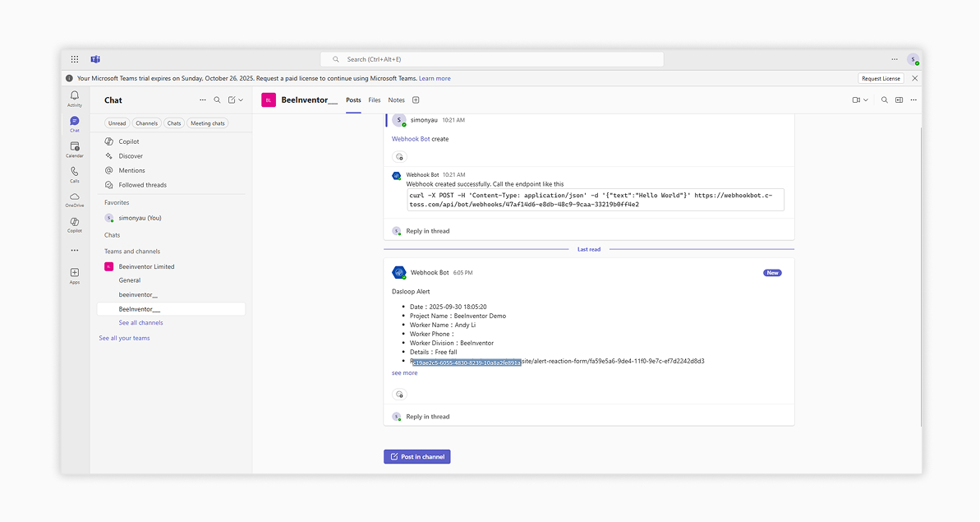The image size is (980, 522).
Task: Switch to the Notes tab
Action: coord(396,100)
